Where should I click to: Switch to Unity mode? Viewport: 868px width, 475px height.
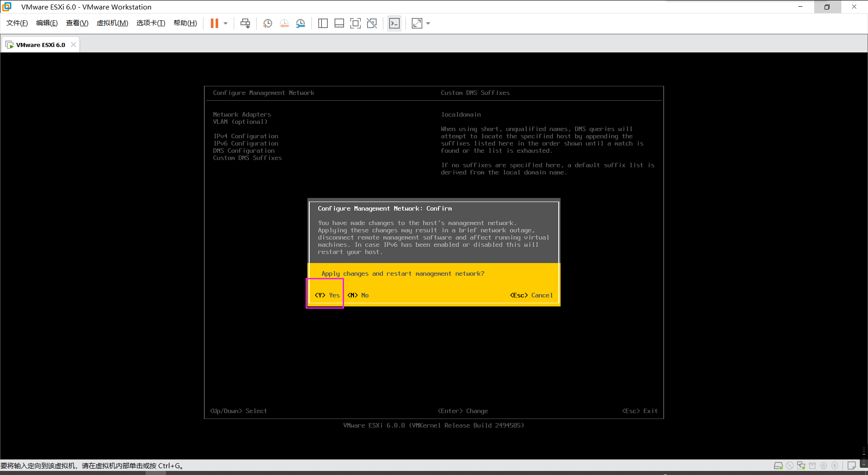[x=372, y=23]
